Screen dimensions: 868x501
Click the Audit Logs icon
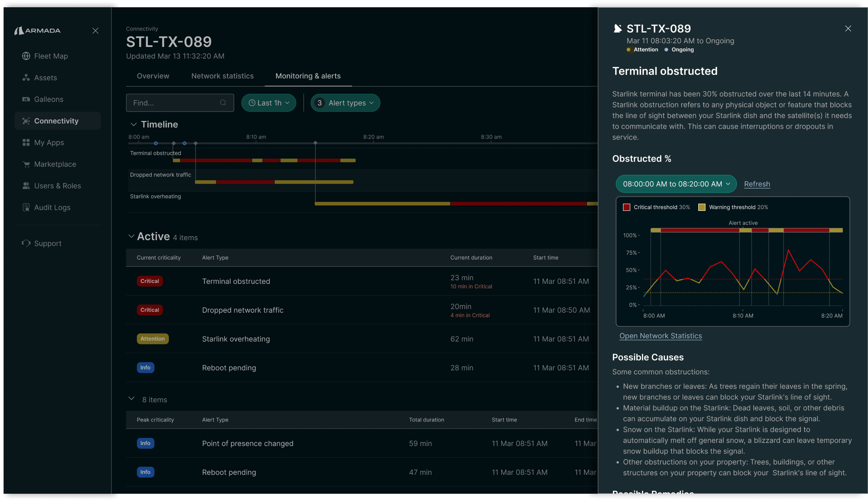click(x=26, y=207)
